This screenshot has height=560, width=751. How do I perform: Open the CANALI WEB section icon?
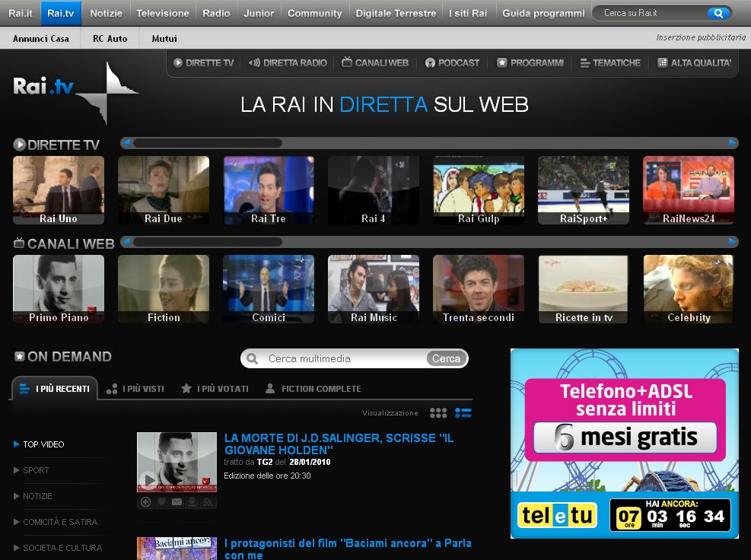tap(346, 63)
